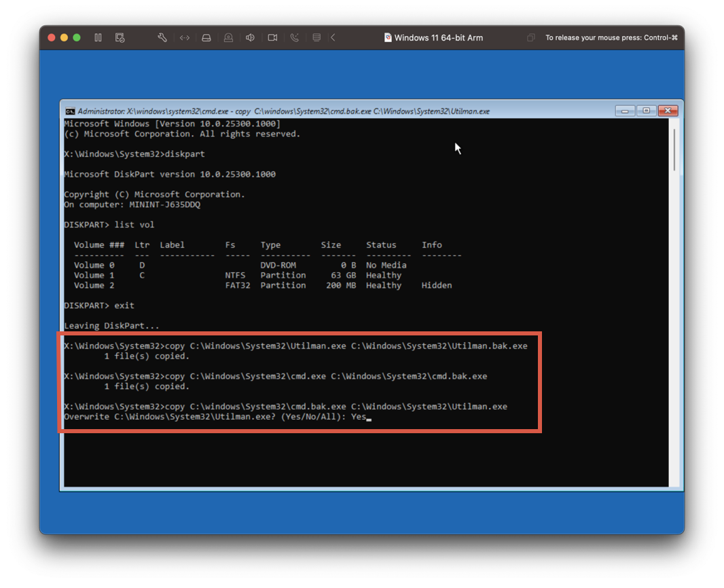Open virtual machine settings wrench icon

(x=162, y=38)
